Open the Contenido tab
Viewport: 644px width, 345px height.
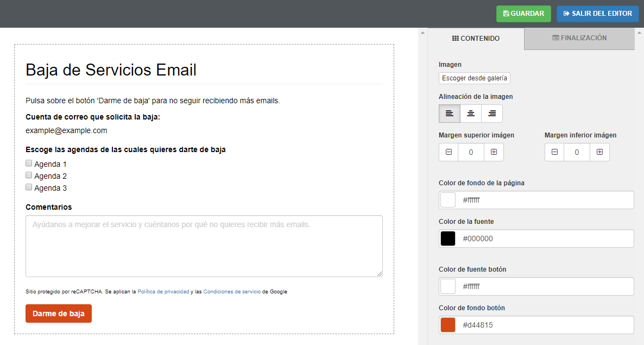click(x=476, y=39)
